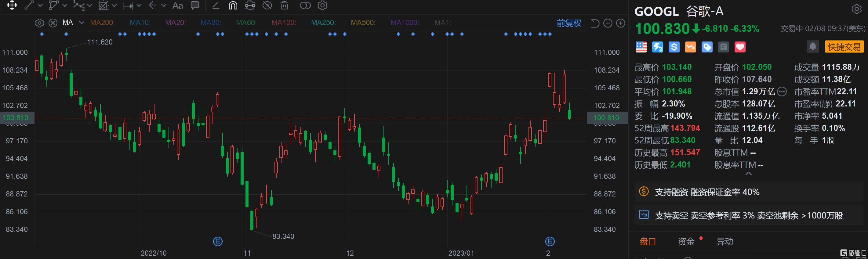Click the trash icon to delete drawings
Viewport: 868px width, 259px height.
click(284, 6)
